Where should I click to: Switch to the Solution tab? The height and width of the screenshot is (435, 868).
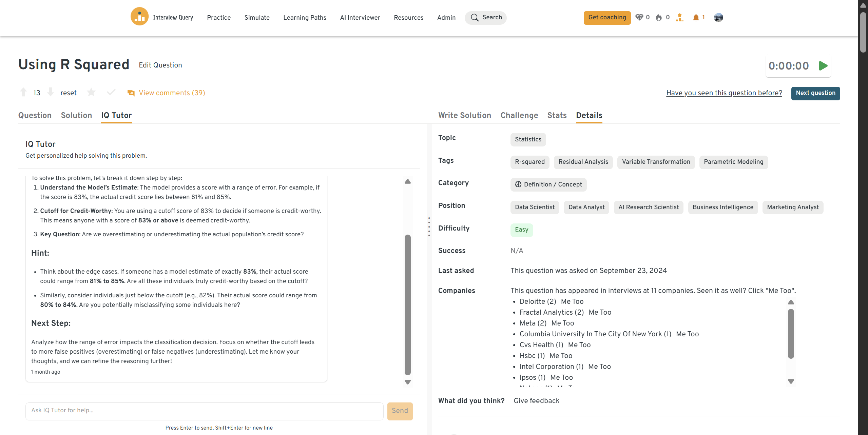(x=76, y=115)
